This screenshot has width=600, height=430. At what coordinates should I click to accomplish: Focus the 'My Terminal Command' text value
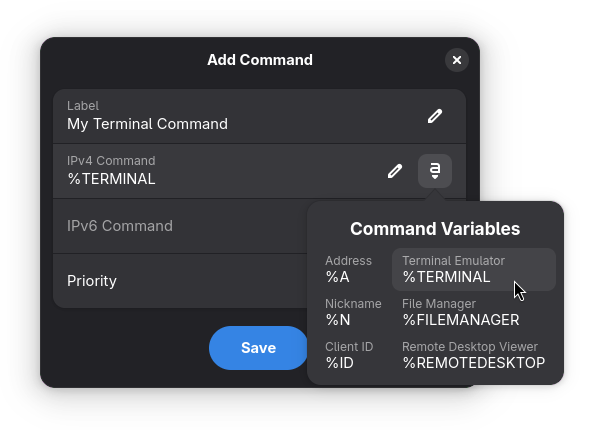147,125
